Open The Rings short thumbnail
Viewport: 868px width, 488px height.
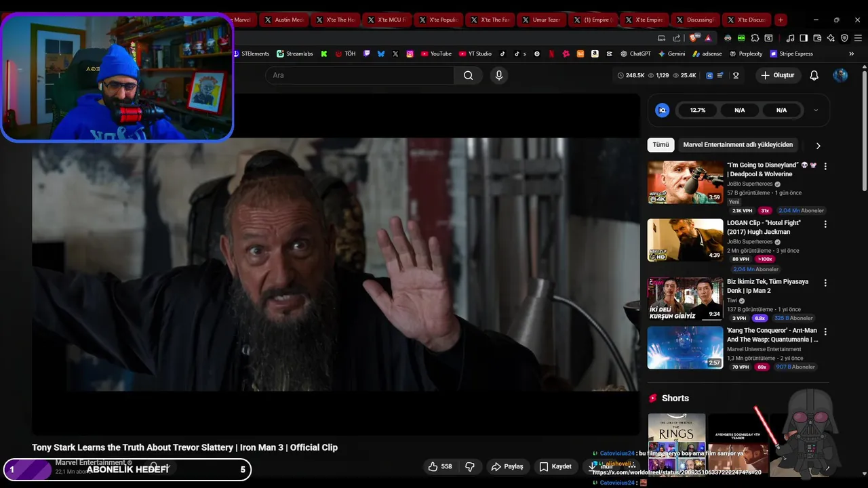[676, 444]
